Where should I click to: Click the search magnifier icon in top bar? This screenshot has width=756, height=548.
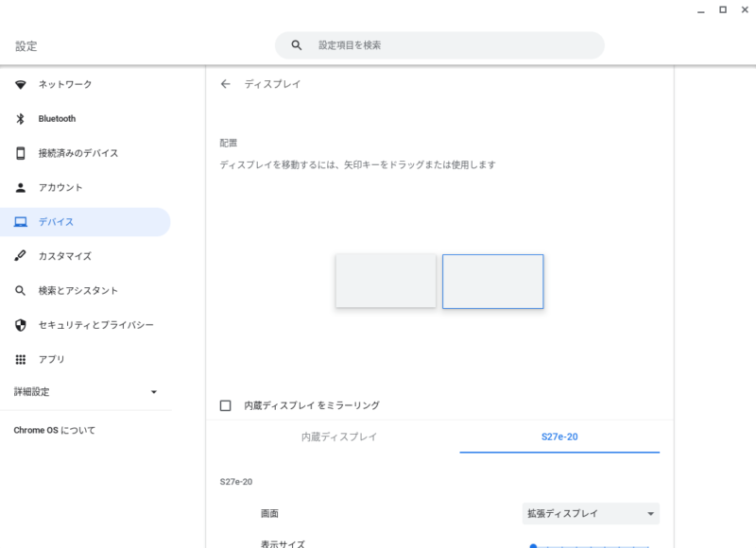[297, 45]
